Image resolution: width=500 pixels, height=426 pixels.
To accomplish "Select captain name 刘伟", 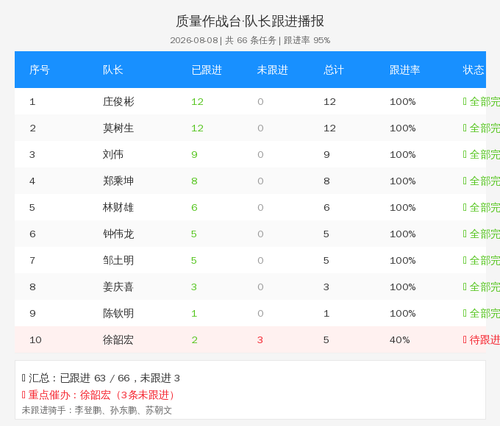I will pos(113,155).
